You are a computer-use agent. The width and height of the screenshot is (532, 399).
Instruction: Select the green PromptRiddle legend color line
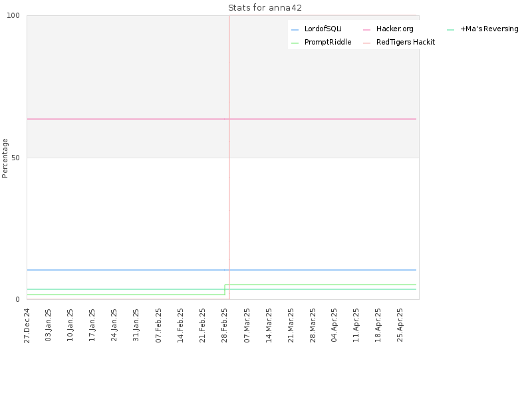pos(295,43)
